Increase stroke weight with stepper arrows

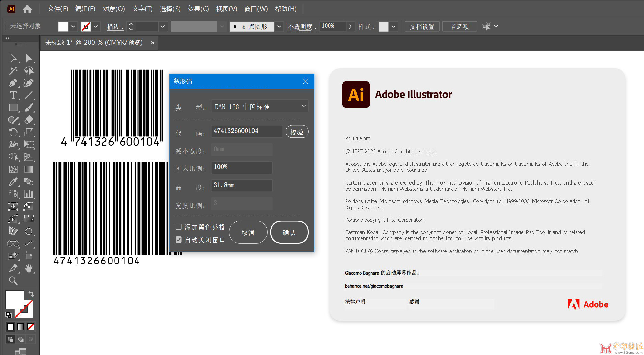pyautogui.click(x=131, y=24)
